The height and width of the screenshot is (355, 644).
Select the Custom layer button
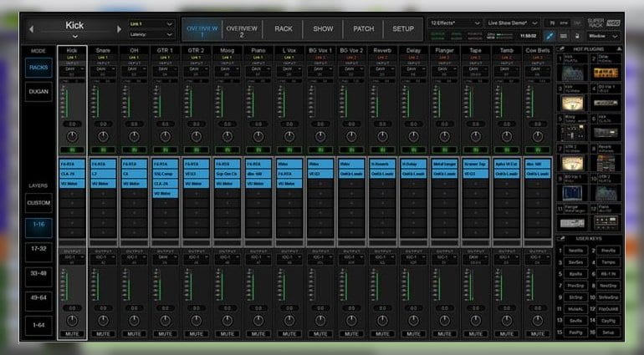[x=38, y=203]
